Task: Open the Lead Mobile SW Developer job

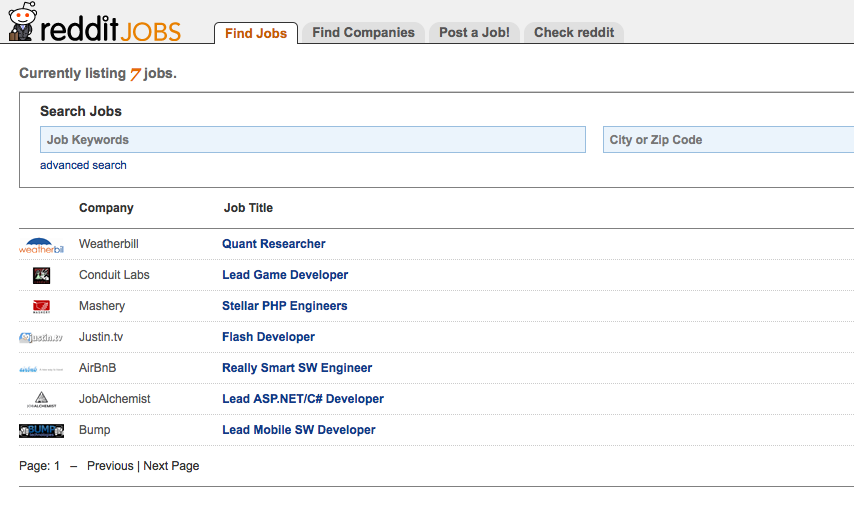Action: [298, 430]
